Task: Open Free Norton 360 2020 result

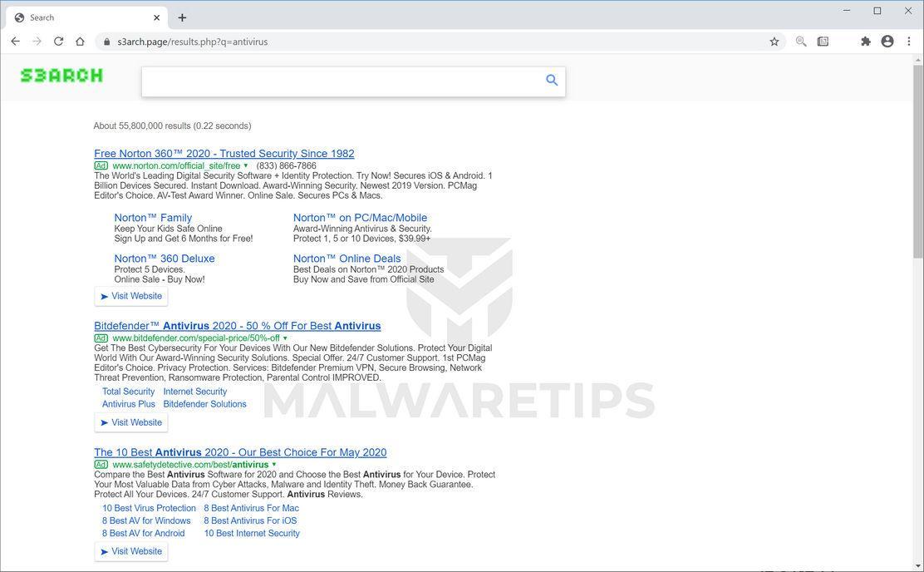Action: point(224,153)
